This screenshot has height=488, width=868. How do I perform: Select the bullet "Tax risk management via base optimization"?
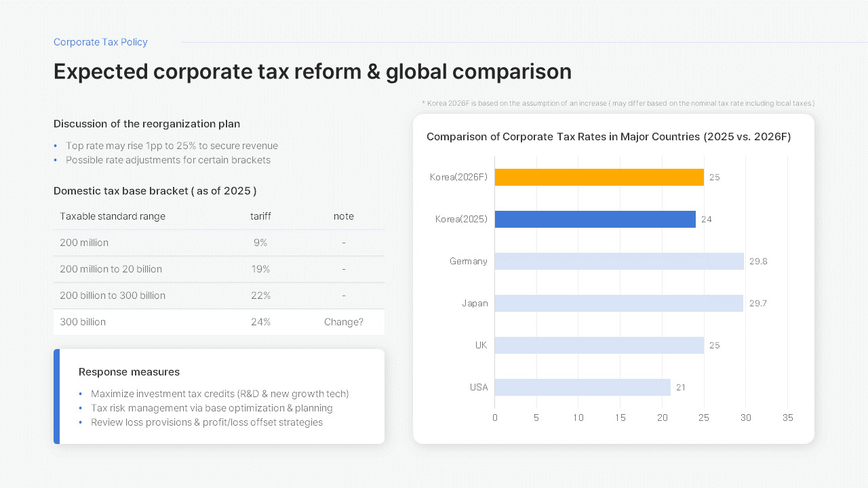pos(212,408)
